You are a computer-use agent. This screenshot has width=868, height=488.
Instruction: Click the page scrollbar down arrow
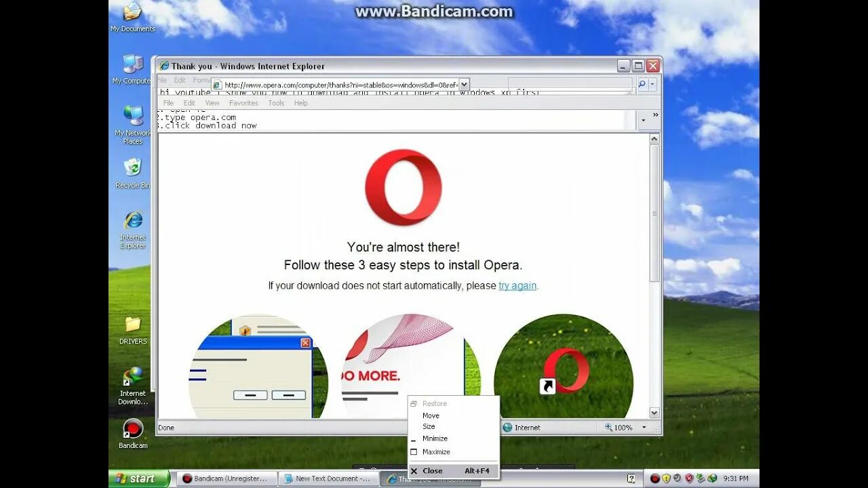pos(654,413)
